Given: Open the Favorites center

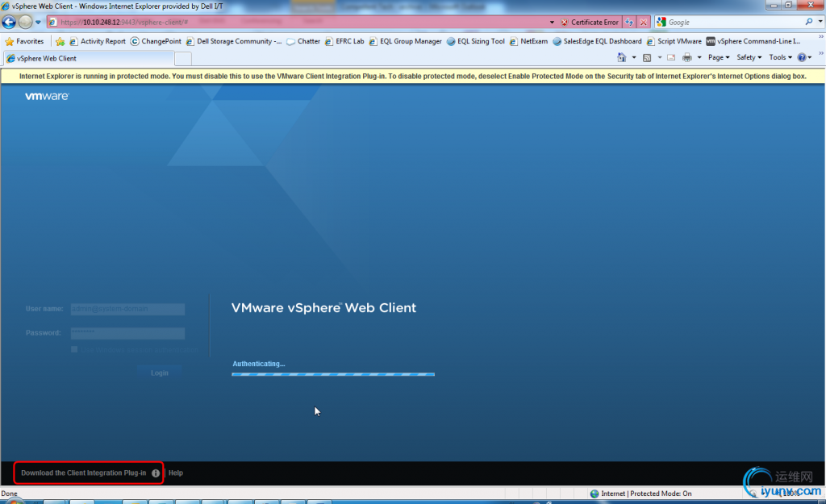Looking at the screenshot, I should click(24, 41).
